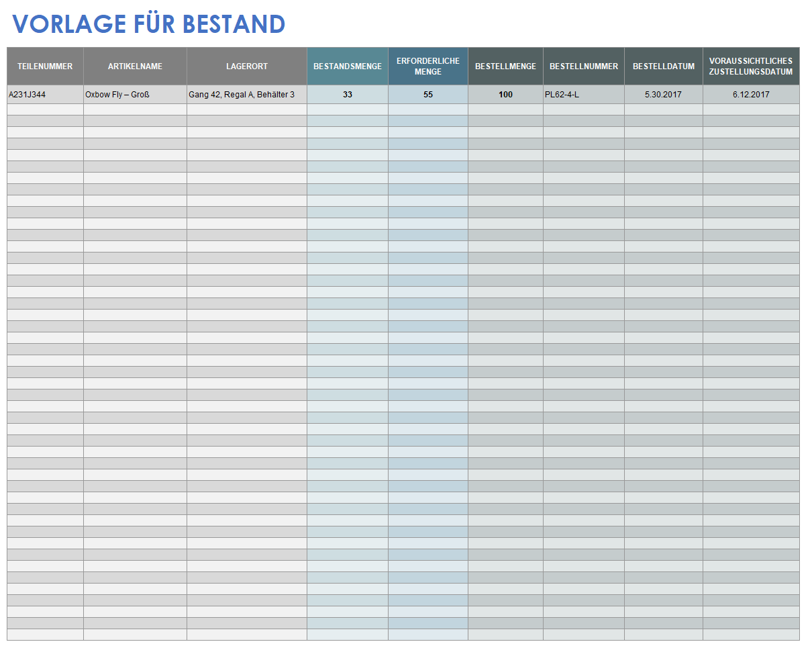This screenshot has height=646, width=812.
Task: Click the order date 5.30.2017 cell
Action: click(x=663, y=95)
